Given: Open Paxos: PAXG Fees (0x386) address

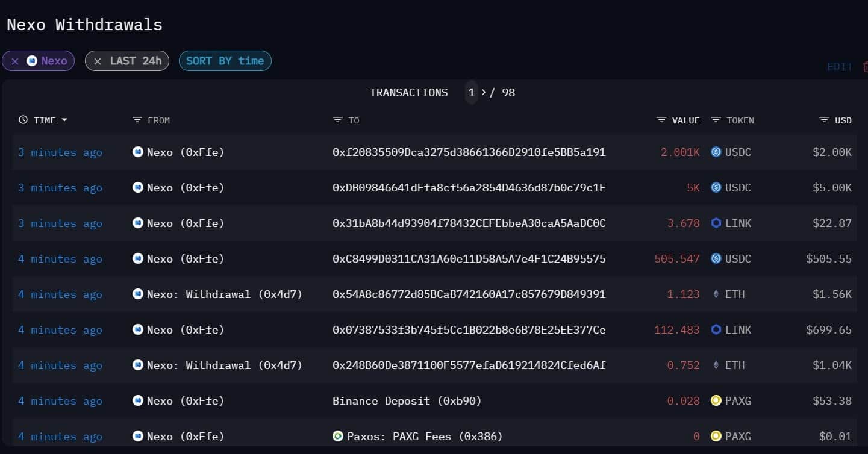Looking at the screenshot, I should (425, 437).
